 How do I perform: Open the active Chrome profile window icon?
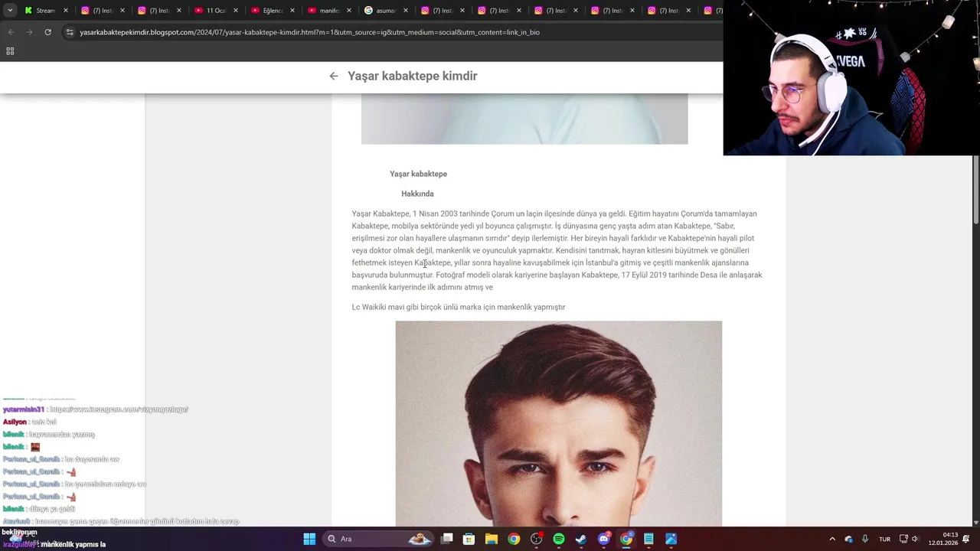tap(626, 539)
